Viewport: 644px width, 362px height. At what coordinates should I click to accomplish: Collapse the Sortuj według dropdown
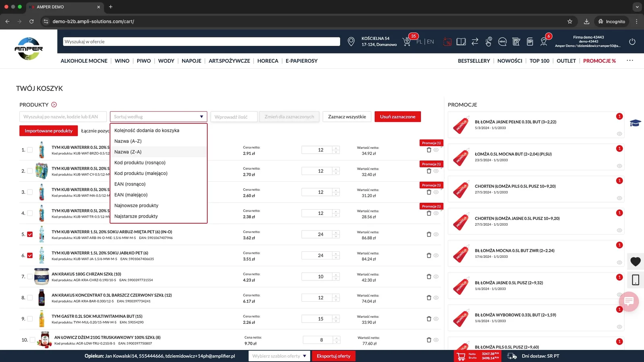159,117
